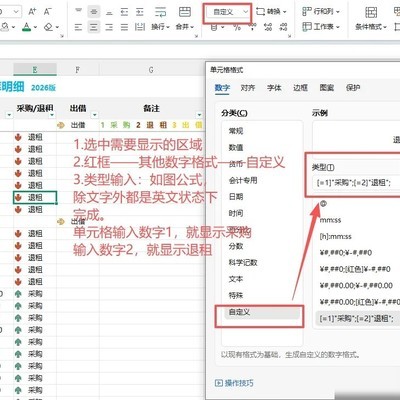400x400 pixels.
Task: Open the 行和列 menu
Action: click(x=321, y=12)
